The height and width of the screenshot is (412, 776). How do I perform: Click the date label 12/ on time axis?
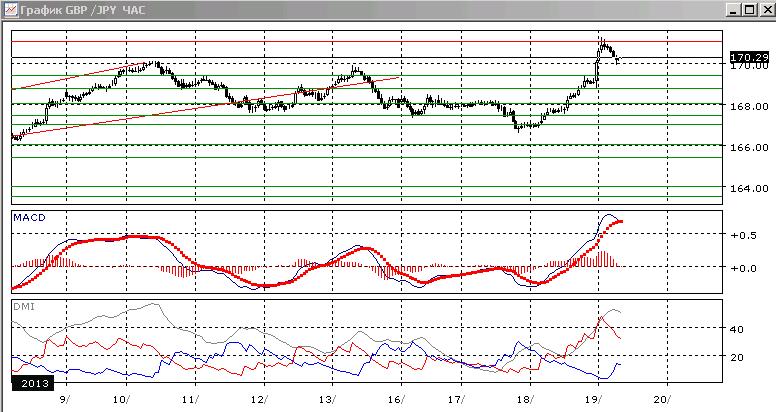[259, 399]
